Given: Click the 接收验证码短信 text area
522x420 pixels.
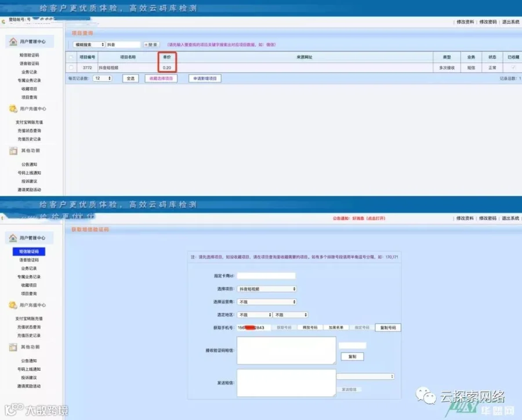Looking at the screenshot, I should click(x=287, y=350).
